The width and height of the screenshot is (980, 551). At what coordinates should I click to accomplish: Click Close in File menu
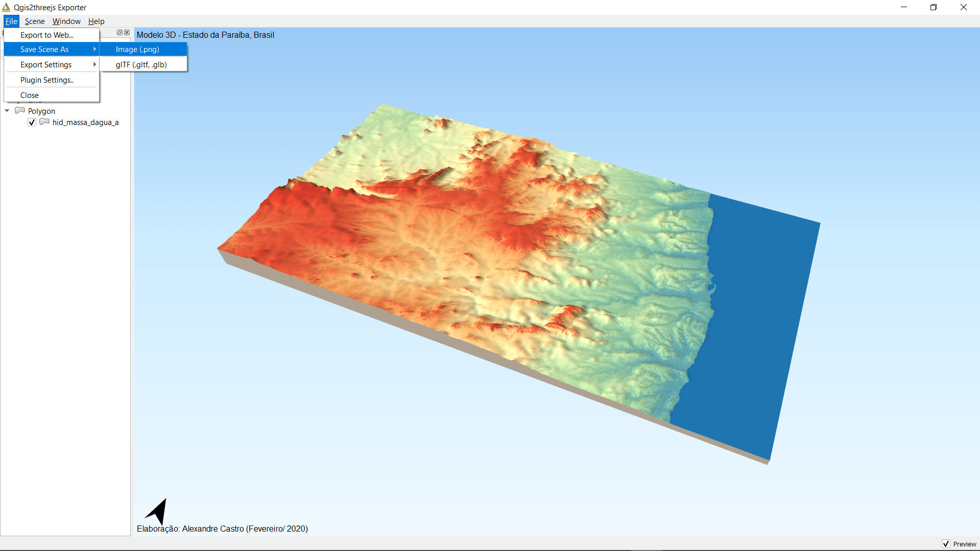pyautogui.click(x=30, y=95)
